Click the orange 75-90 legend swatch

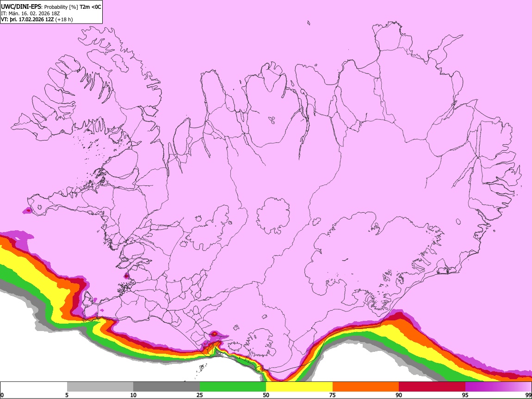point(366,387)
